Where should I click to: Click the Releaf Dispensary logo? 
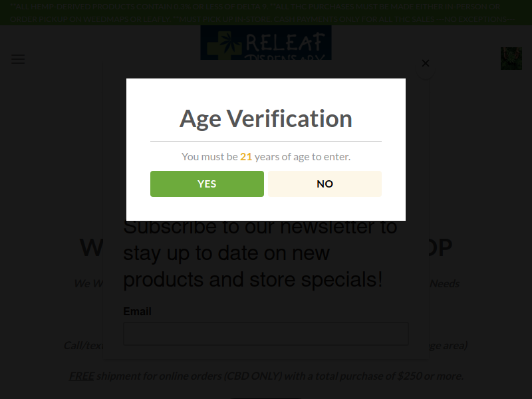point(266,43)
